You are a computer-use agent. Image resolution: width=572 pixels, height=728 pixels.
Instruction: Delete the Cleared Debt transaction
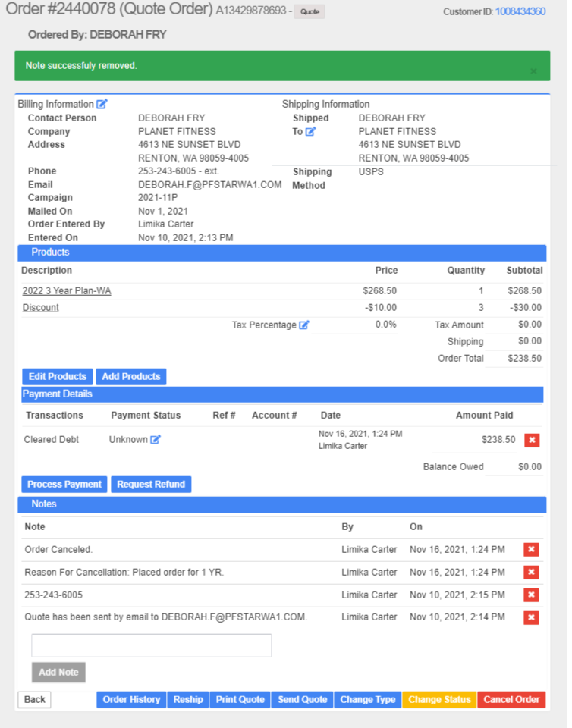point(532,441)
